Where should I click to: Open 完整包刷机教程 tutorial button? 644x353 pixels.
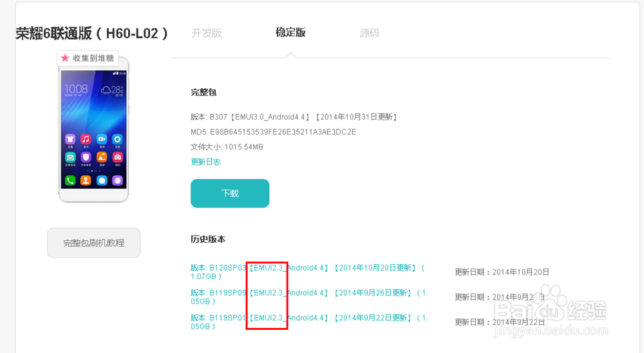pos(93,243)
